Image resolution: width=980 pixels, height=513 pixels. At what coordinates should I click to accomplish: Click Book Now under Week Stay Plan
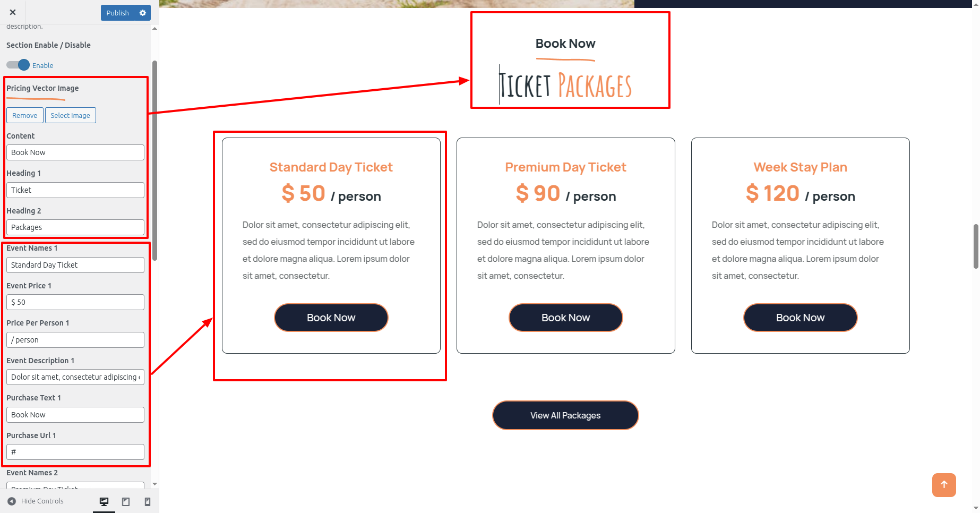click(801, 318)
